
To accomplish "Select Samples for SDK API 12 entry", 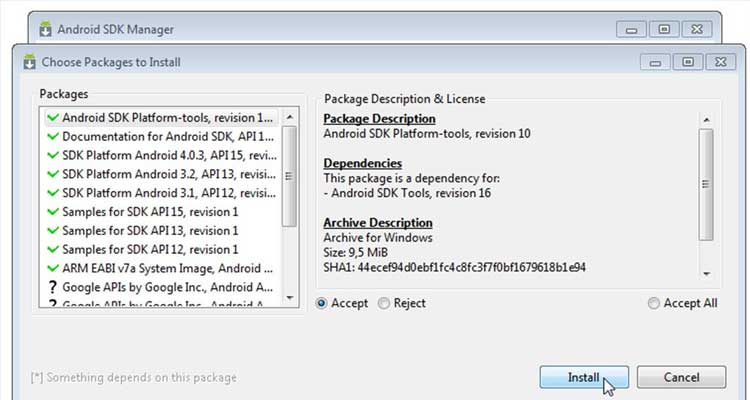I will [x=161, y=249].
